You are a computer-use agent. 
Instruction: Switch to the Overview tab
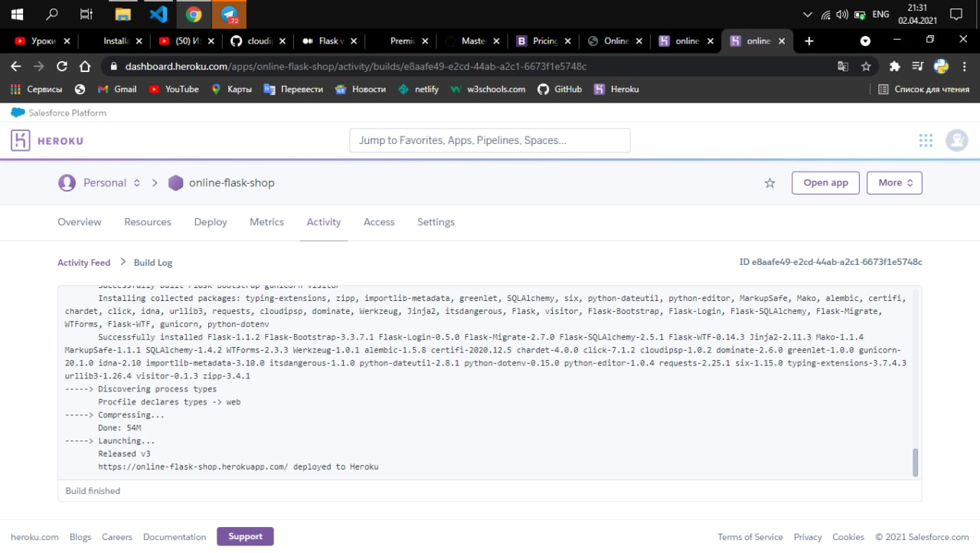click(x=79, y=222)
